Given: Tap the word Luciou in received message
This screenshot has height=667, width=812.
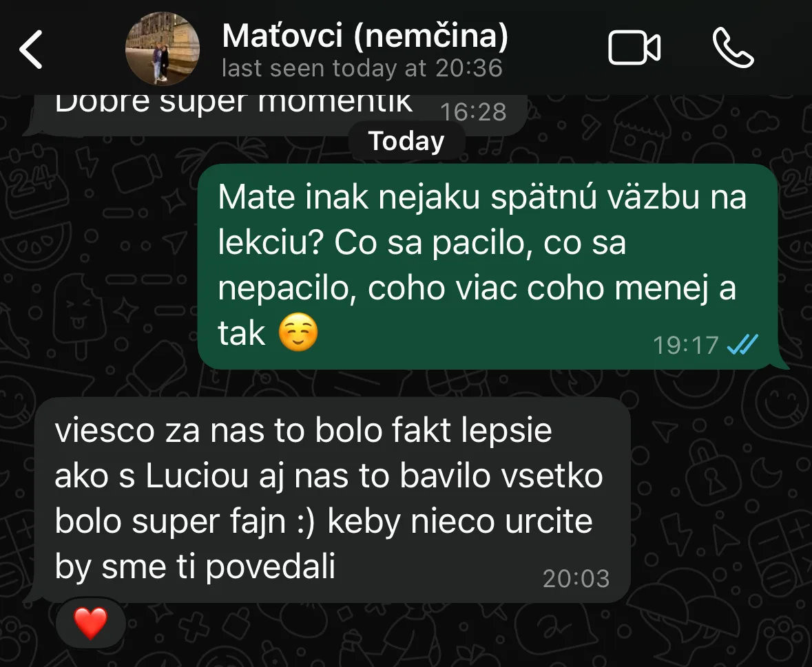Looking at the screenshot, I should (x=197, y=476).
